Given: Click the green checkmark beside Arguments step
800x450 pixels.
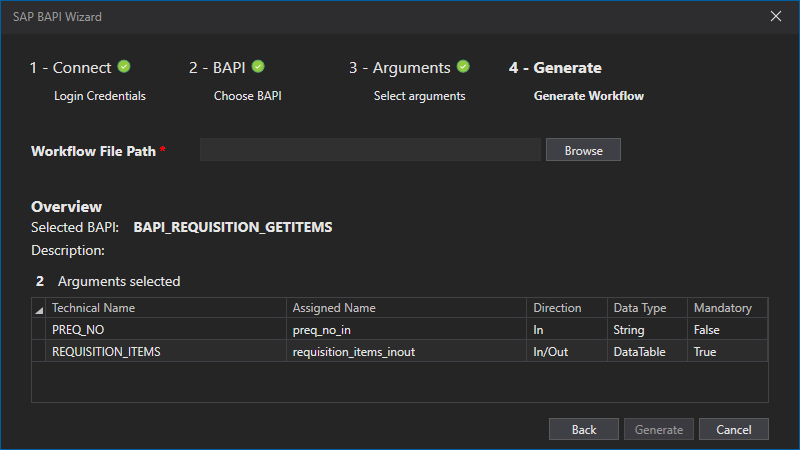Looking at the screenshot, I should tap(463, 66).
